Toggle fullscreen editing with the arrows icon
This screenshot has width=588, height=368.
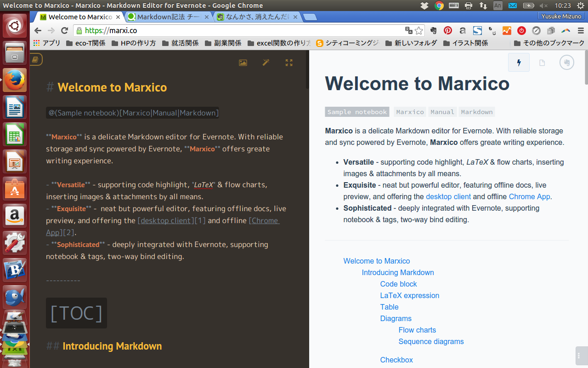click(288, 62)
